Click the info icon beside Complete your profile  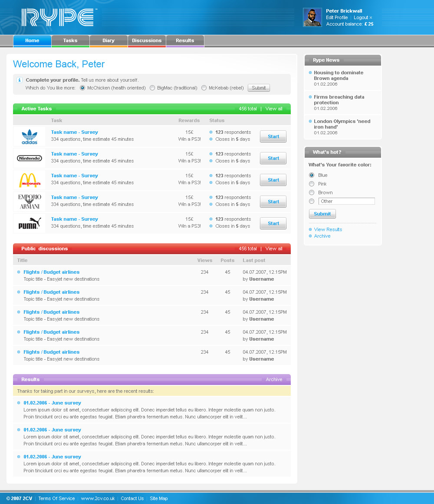coord(20,80)
